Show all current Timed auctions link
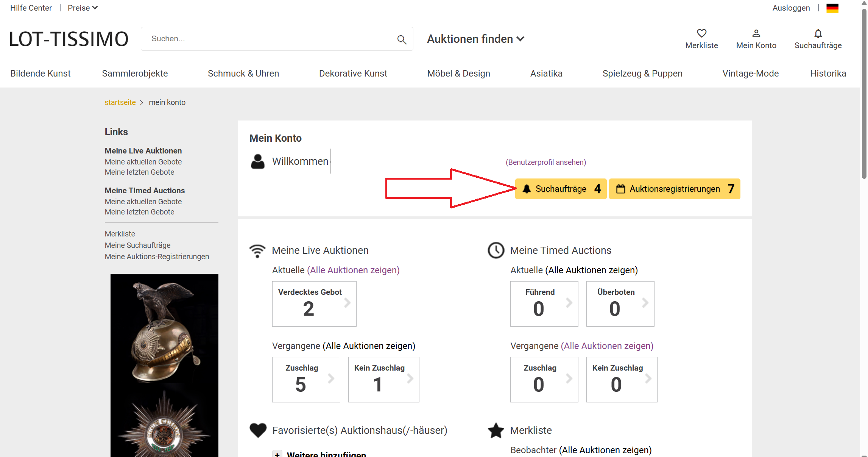Image resolution: width=868 pixels, height=457 pixels. coord(591,270)
